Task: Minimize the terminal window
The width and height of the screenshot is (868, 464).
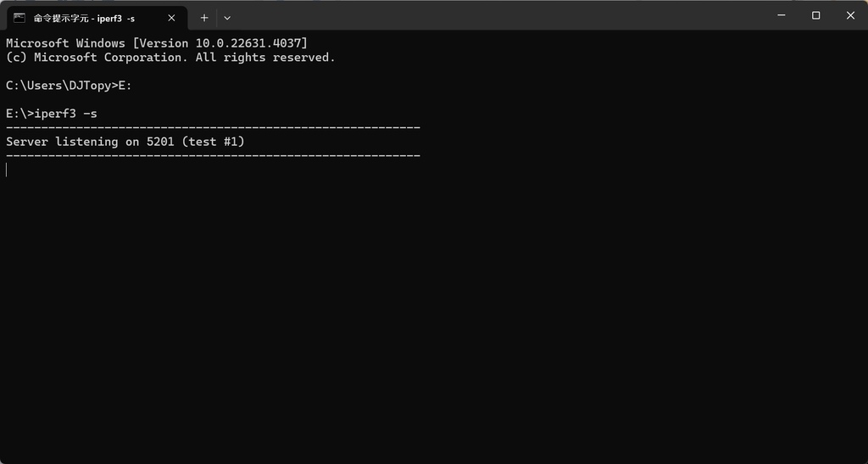Action: 782,15
